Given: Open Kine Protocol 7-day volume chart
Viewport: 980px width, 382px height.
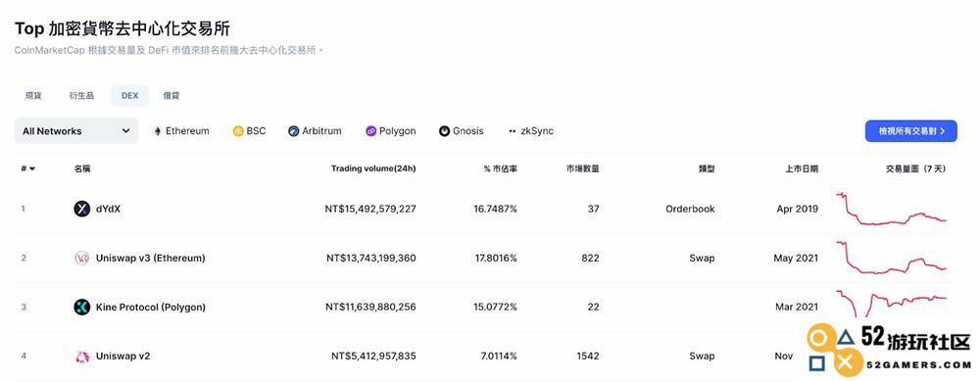Looking at the screenshot, I should coord(892,303).
